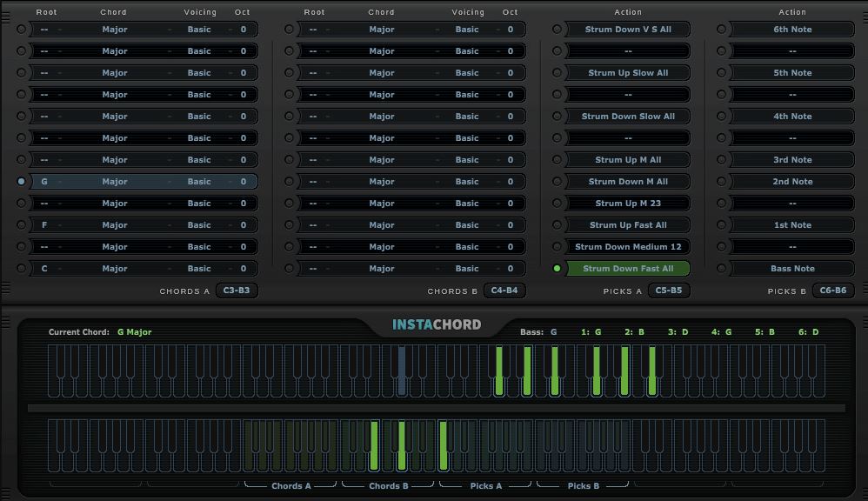This screenshot has width=868, height=501.
Task: Enable the LED beside Strum Down M All
Action: tap(557, 181)
